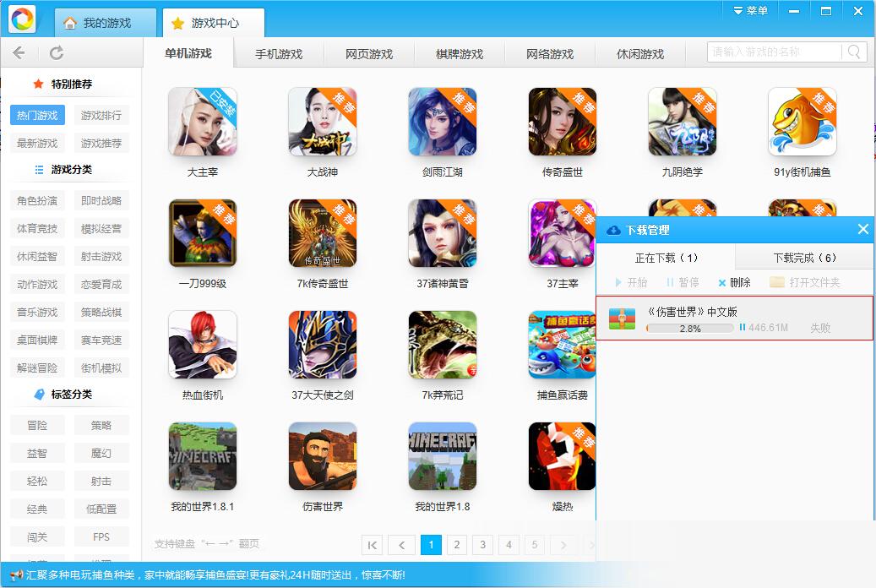Click the refresh icon
The width and height of the screenshot is (876, 588).
pyautogui.click(x=57, y=53)
